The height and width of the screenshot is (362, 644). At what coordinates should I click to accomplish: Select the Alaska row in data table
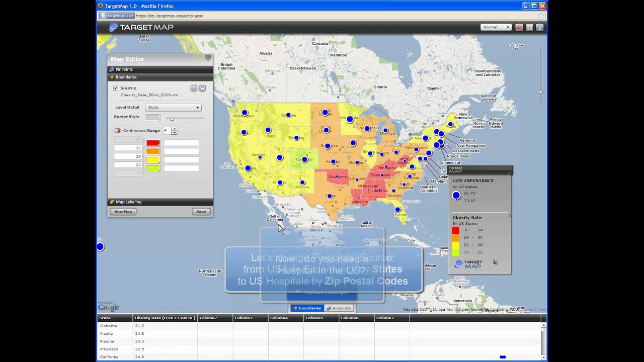319,333
